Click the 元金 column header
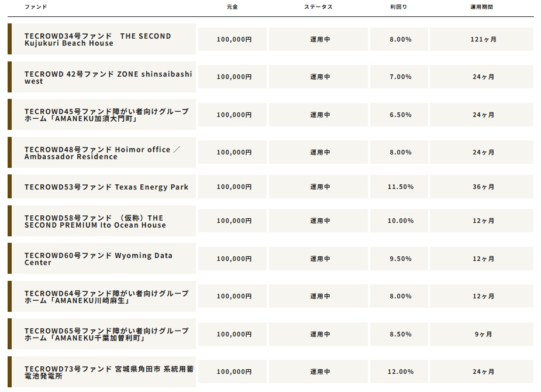This screenshot has width=541, height=392. [x=232, y=7]
